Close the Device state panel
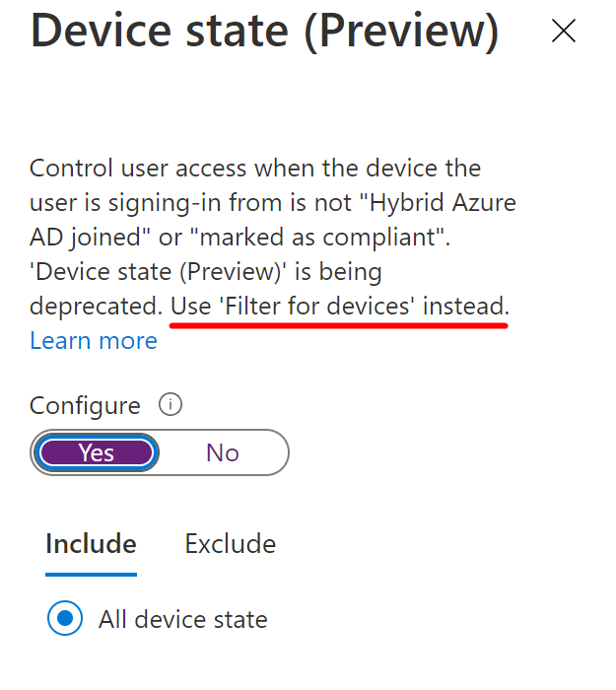 point(564,32)
